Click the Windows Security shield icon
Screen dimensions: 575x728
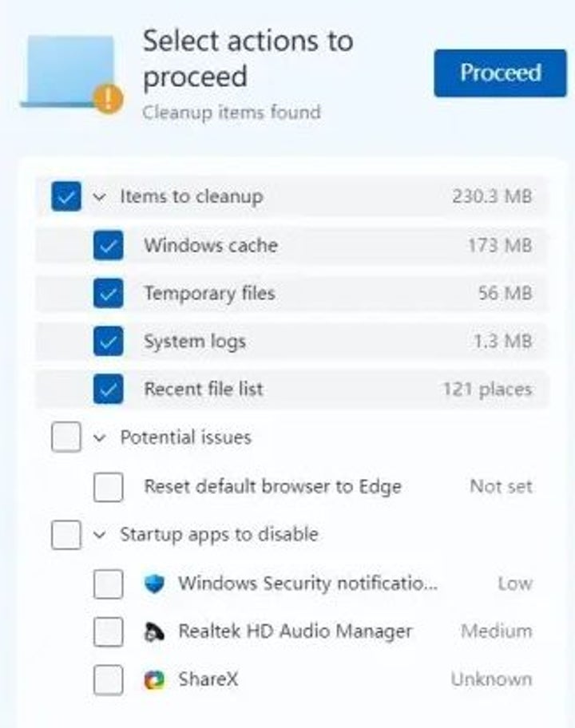click(154, 584)
